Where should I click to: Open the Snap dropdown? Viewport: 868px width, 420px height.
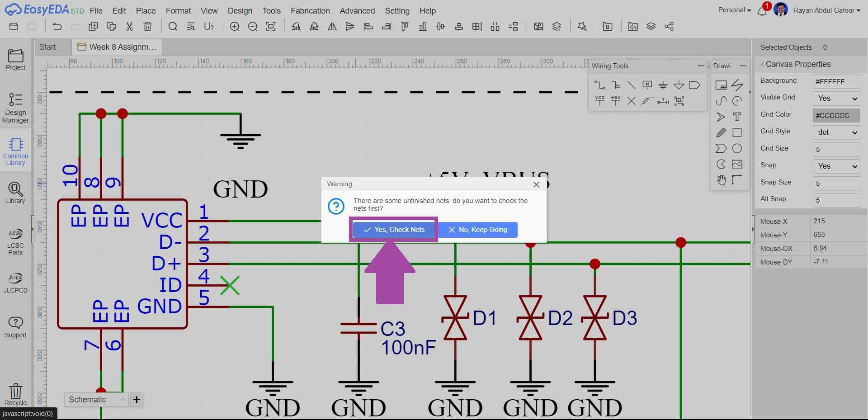[836, 166]
